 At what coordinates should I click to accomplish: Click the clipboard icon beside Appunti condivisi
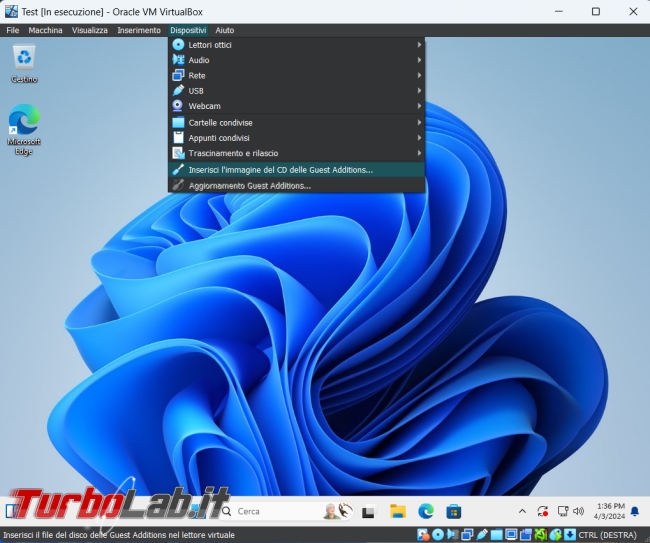tap(178, 138)
